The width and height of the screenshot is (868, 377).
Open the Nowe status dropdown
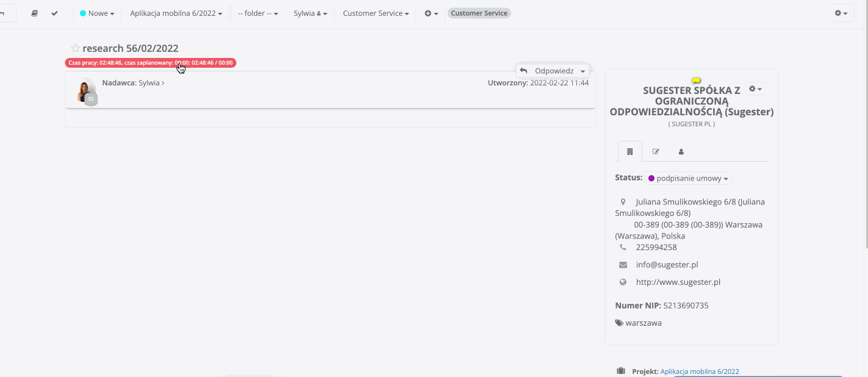(98, 13)
